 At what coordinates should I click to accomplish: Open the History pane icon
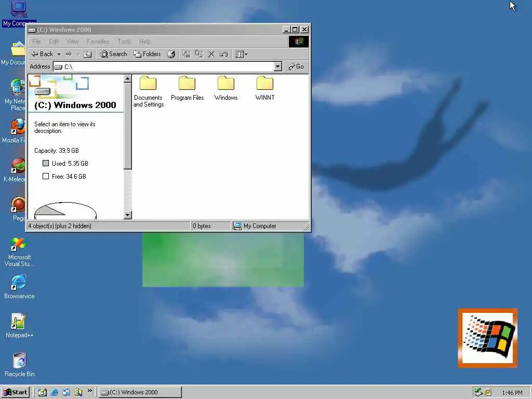tap(171, 54)
